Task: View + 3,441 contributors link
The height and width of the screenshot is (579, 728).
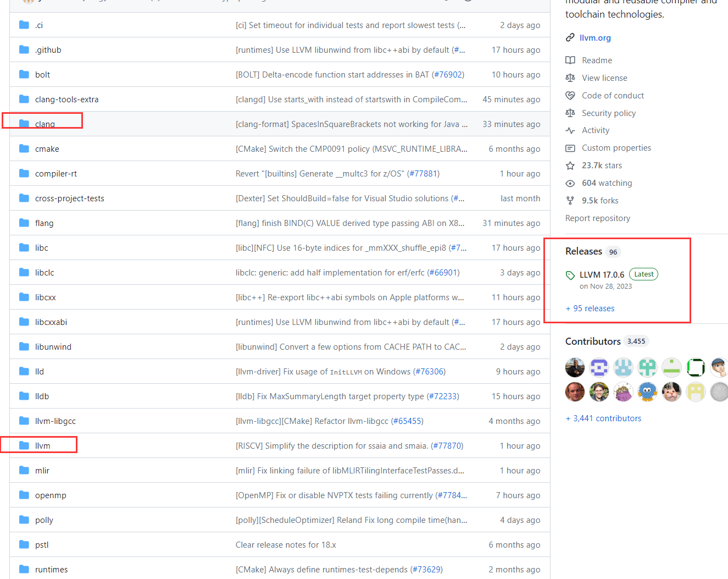Action: click(603, 418)
